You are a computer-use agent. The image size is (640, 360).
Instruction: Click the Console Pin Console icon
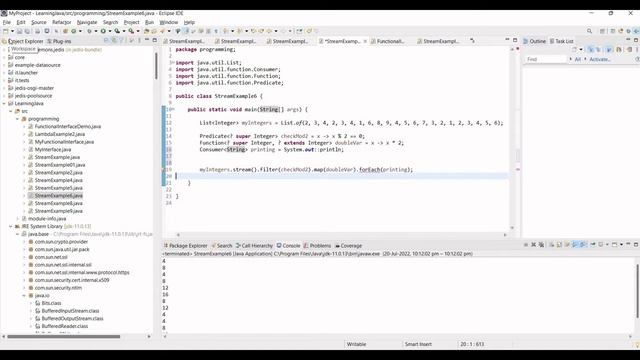click(593, 245)
